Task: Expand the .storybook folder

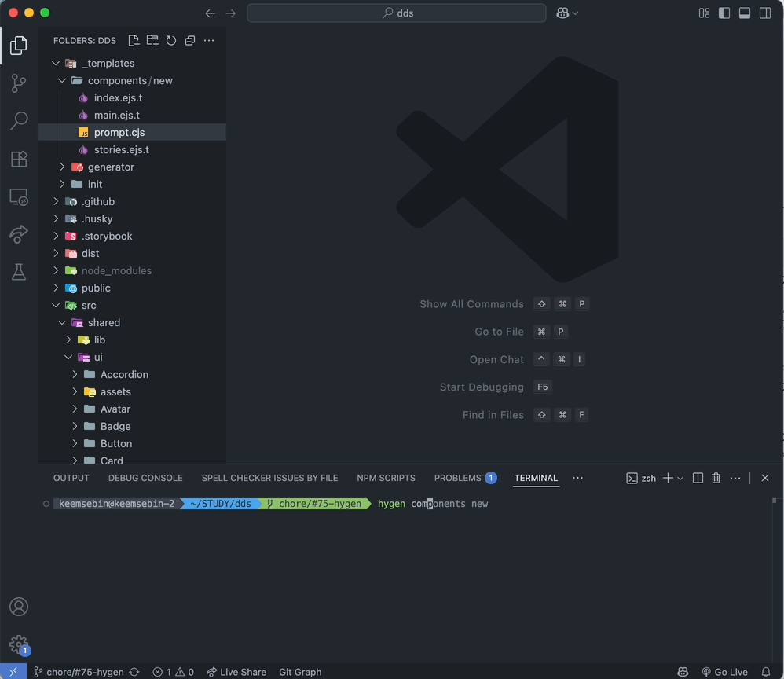Action: point(56,237)
